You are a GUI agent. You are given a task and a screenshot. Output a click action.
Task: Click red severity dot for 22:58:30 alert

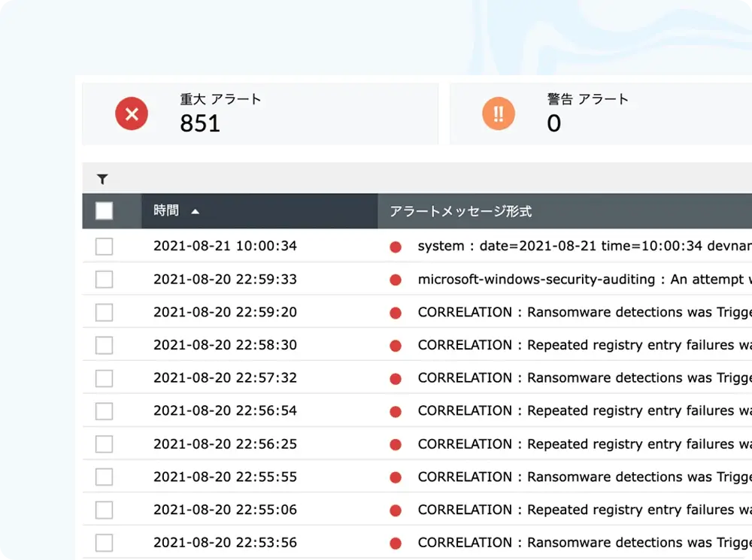point(396,346)
